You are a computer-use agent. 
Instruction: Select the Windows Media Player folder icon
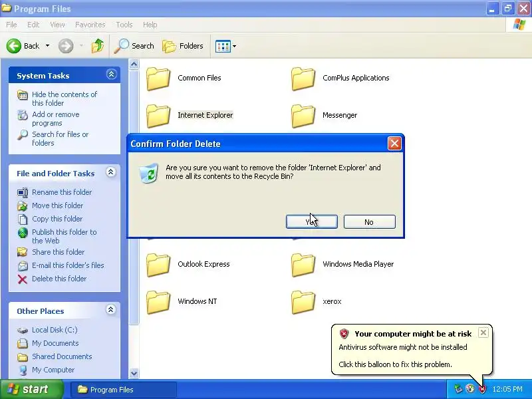click(303, 265)
